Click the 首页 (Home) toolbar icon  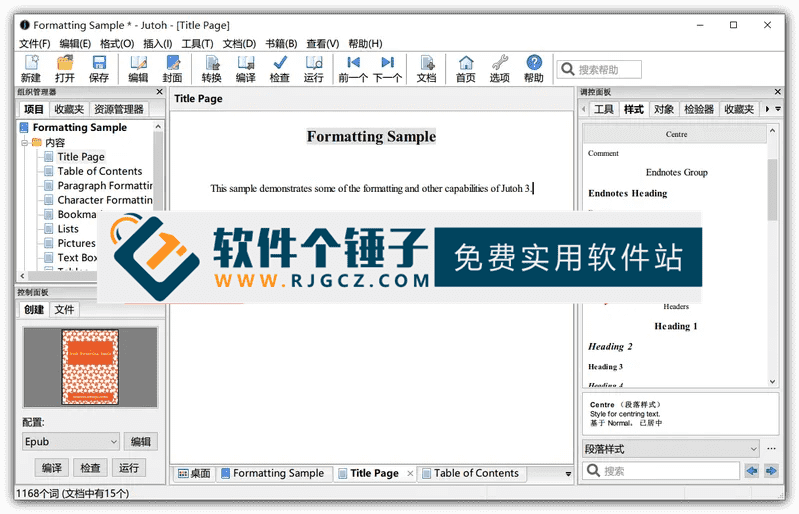[466, 68]
